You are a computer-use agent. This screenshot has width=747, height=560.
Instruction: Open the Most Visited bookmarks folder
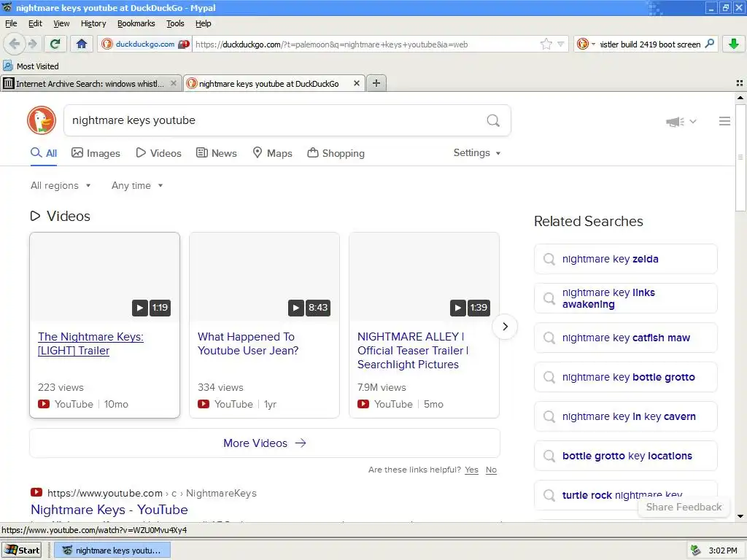pyautogui.click(x=31, y=66)
